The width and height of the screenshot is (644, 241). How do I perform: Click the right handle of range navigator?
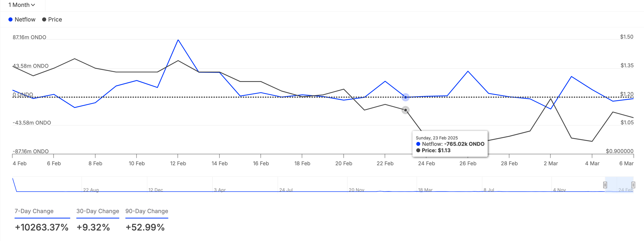coord(633,185)
